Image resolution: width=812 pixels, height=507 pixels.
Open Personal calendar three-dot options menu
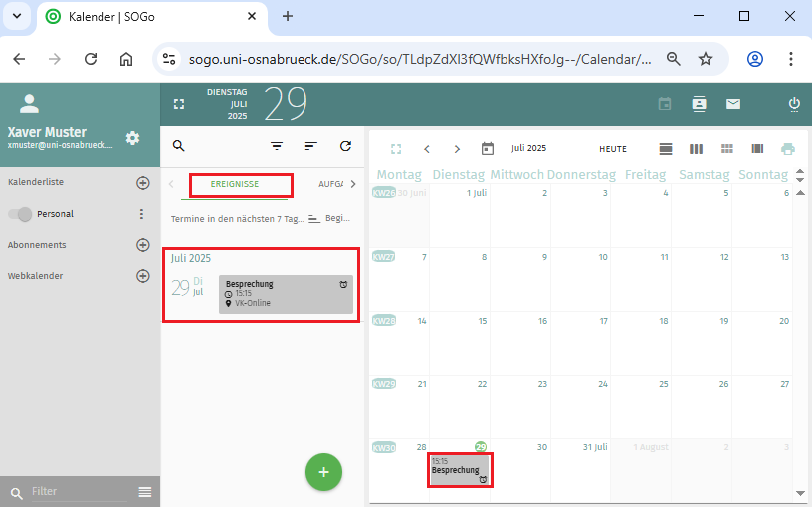141,214
